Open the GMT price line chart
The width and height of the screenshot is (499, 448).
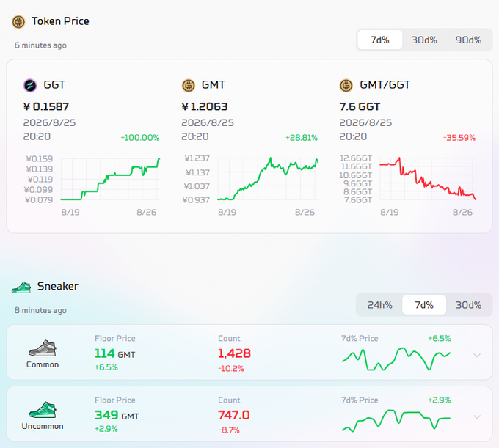coord(268,179)
